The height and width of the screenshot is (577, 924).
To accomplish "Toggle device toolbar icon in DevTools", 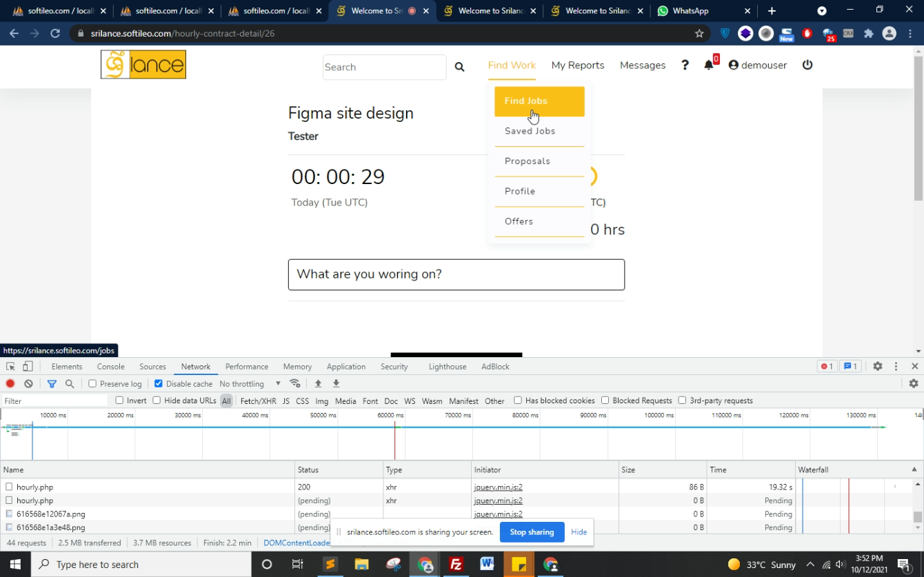I will click(28, 367).
